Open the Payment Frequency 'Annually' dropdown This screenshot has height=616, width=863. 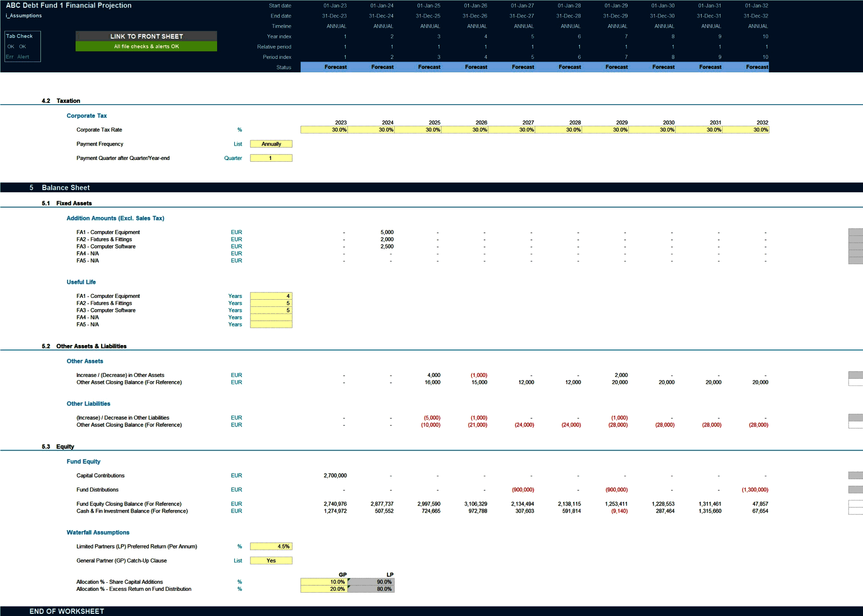pyautogui.click(x=271, y=144)
